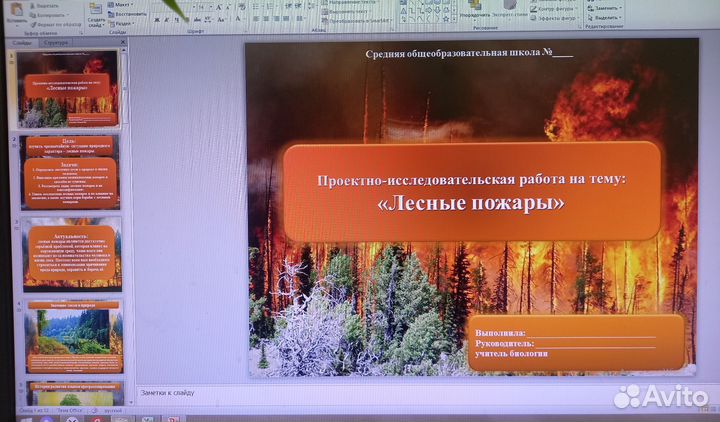This screenshot has width=720, height=422.
Task: Open the Макет layout dropdown
Action: (x=120, y=5)
